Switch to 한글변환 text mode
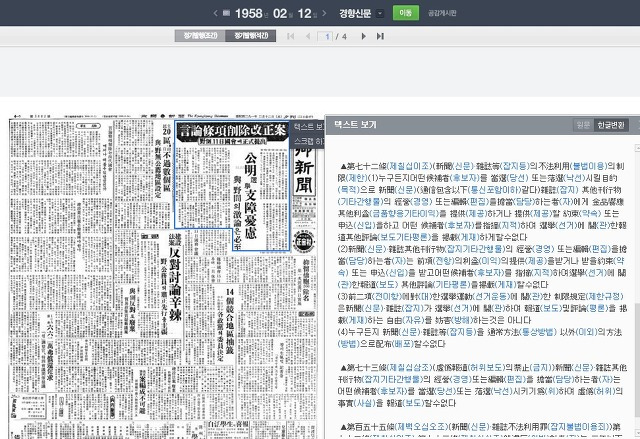Screen dimensions: 640x439 [611, 125]
